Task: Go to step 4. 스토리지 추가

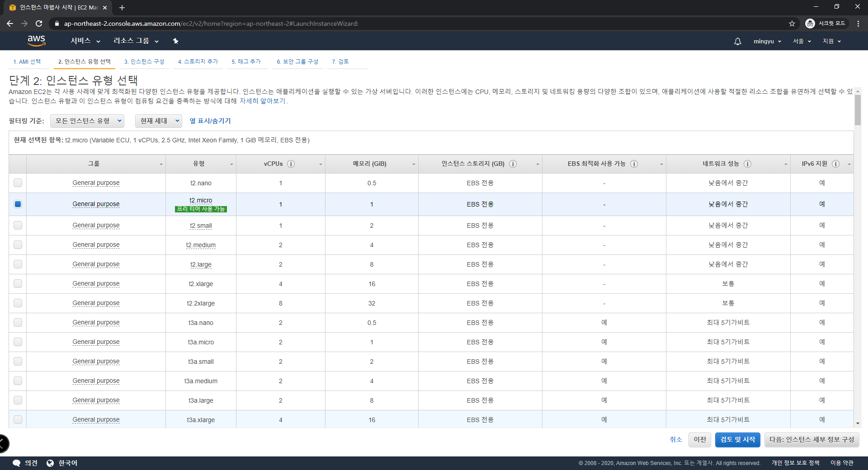Action: tap(198, 61)
